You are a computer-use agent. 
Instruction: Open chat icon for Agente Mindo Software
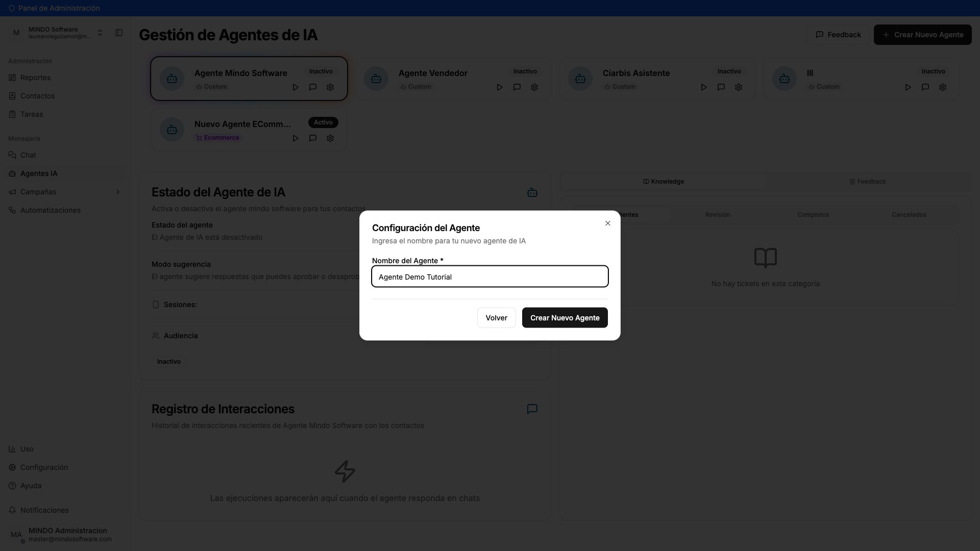pyautogui.click(x=313, y=87)
